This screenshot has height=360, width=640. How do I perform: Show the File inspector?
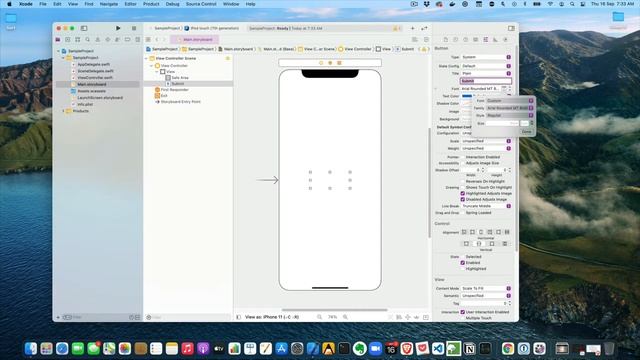point(446,40)
